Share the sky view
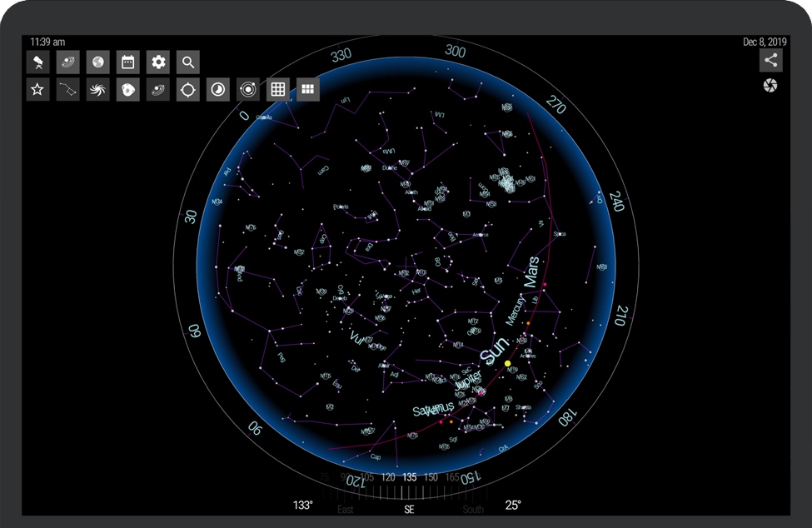This screenshot has height=528, width=812. tap(770, 60)
